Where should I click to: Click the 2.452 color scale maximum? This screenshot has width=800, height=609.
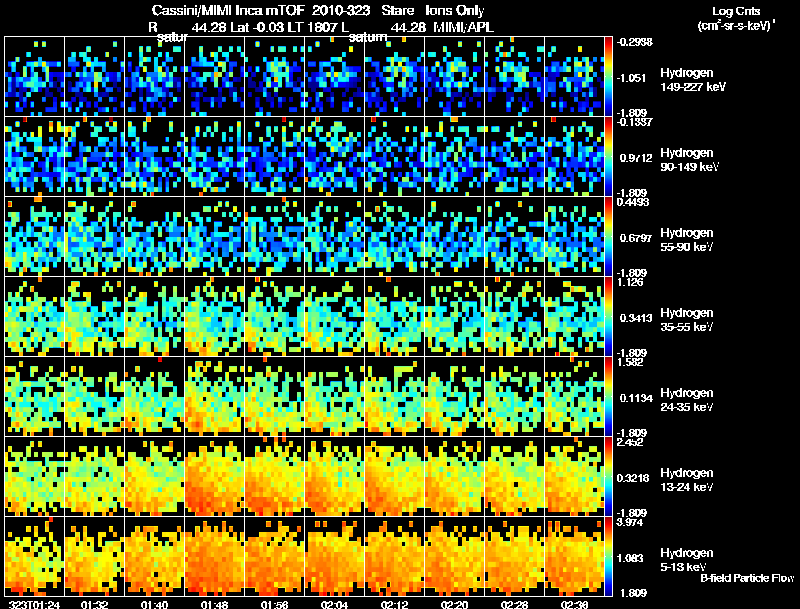[630, 442]
